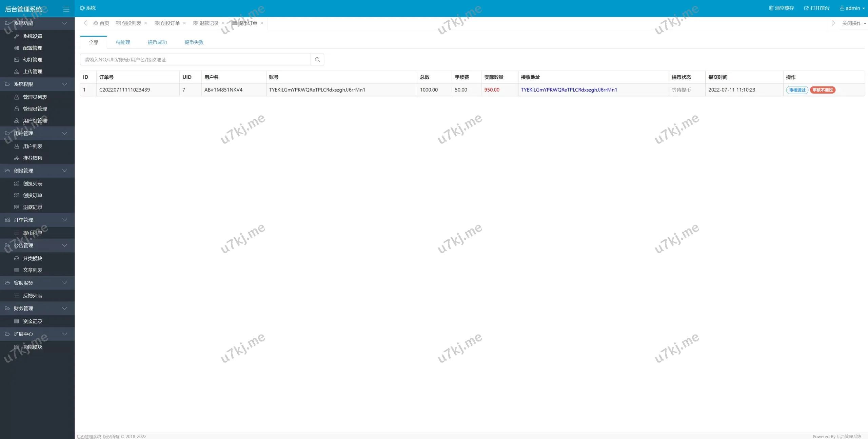The height and width of the screenshot is (439, 868).
Task: Click the 清空缓存 trash icon
Action: 771,8
